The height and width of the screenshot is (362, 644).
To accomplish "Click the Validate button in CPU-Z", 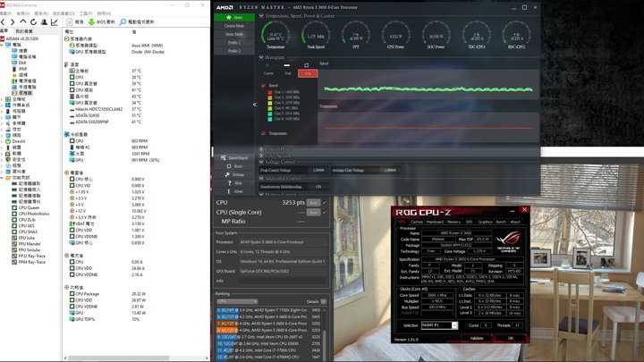I will click(477, 338).
